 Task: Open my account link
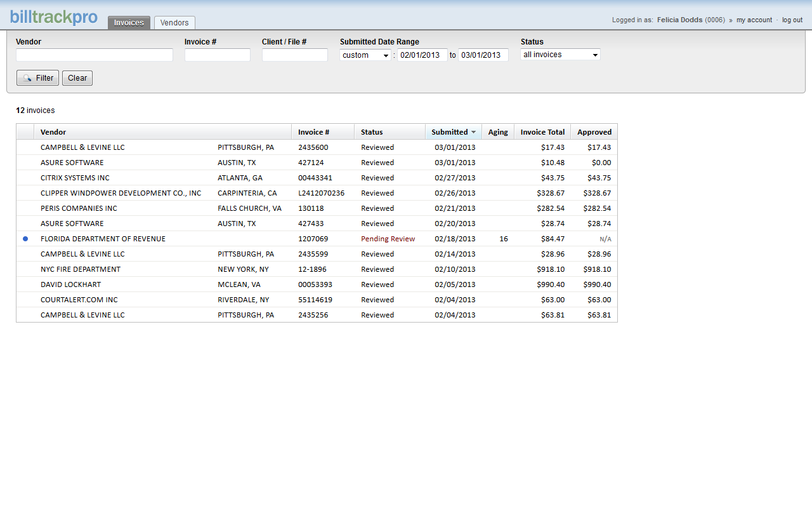(754, 20)
